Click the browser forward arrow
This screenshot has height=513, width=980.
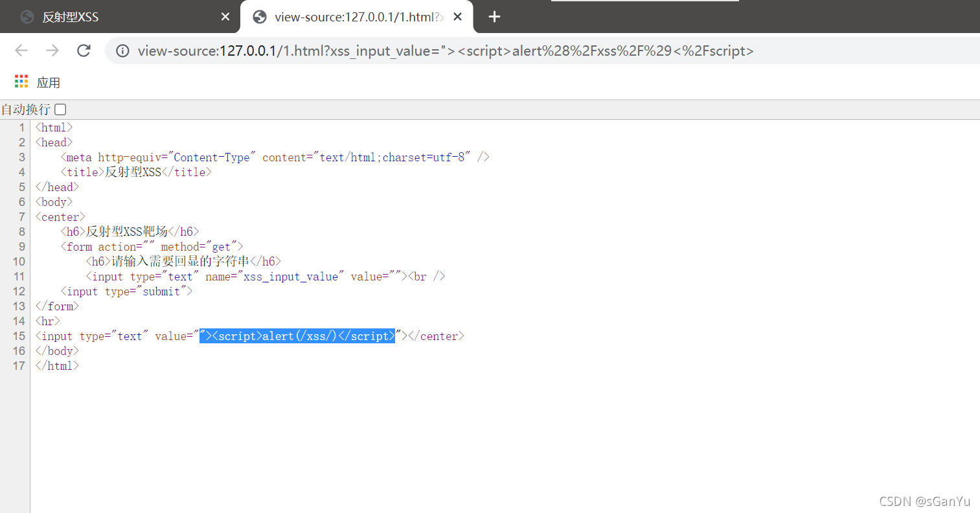point(52,51)
